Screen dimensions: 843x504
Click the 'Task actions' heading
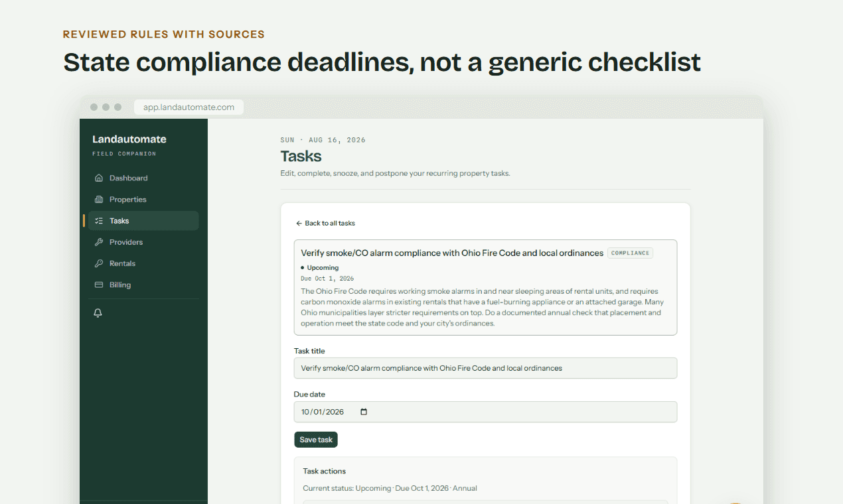pos(325,472)
